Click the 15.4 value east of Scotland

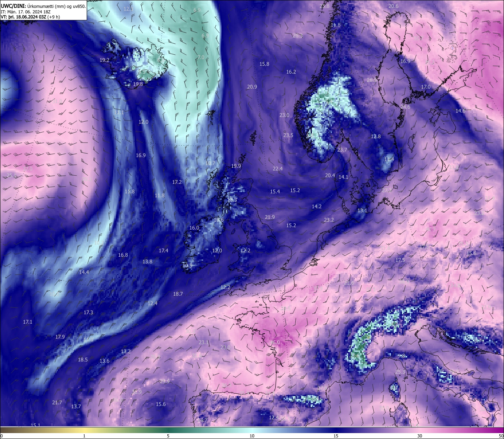275,191
